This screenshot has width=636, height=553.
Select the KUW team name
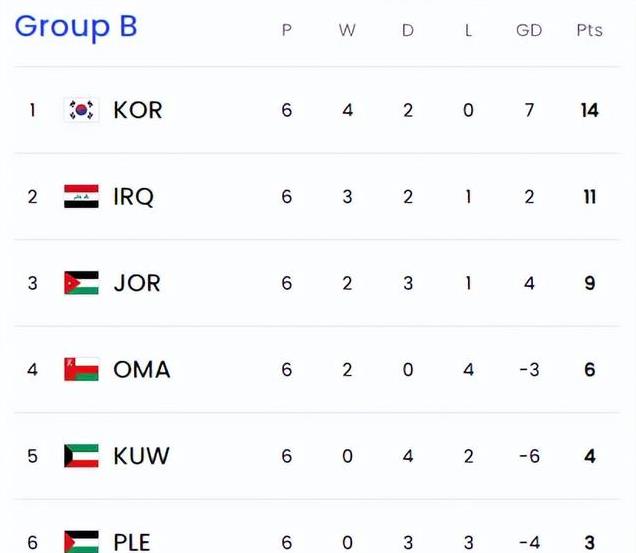[x=141, y=456]
